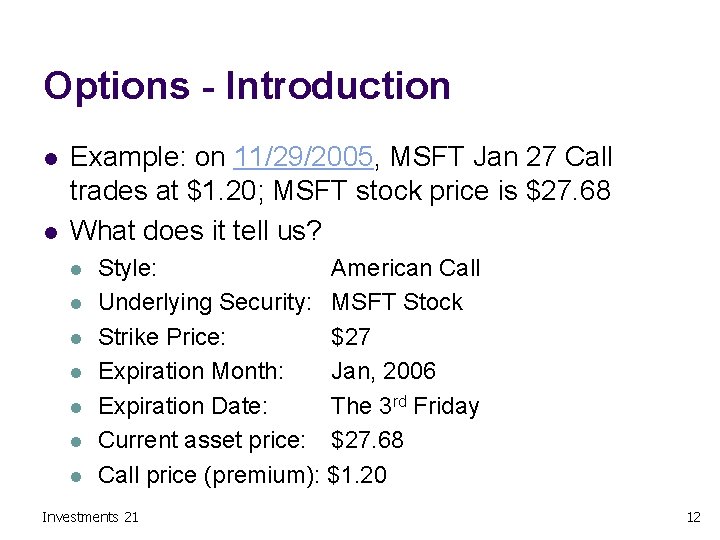Viewport: 720px width, 540px height.
Task: Click the "American Call" style value
Action: point(405,268)
